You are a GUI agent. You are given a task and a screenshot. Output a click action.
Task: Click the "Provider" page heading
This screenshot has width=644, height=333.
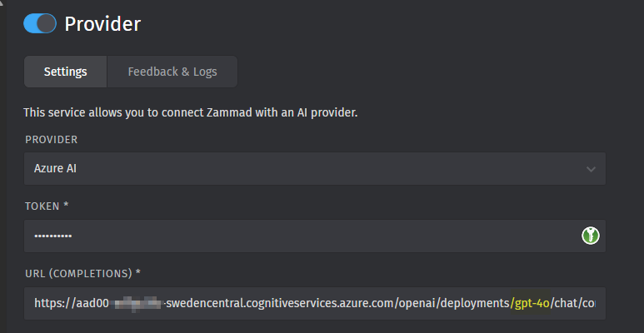(102, 23)
